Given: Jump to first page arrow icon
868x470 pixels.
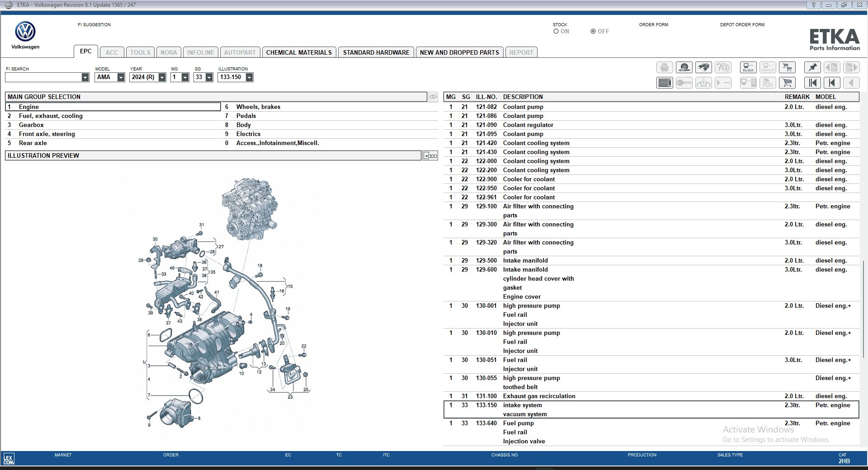Looking at the screenshot, I should 812,83.
